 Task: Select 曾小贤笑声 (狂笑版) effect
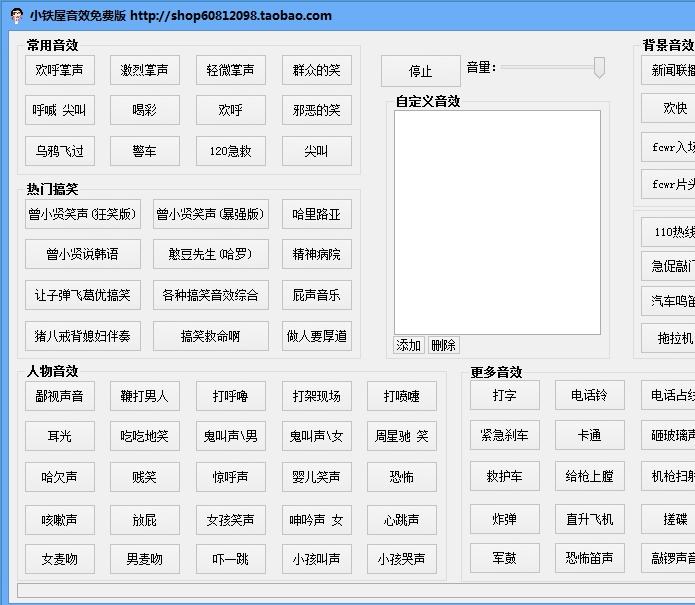pyautogui.click(x=83, y=214)
